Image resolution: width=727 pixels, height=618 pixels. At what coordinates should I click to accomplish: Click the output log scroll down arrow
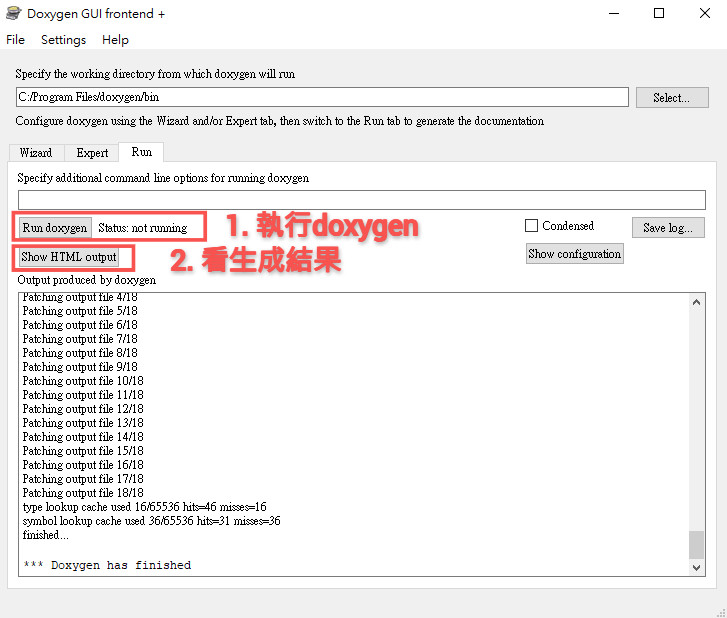click(696, 567)
